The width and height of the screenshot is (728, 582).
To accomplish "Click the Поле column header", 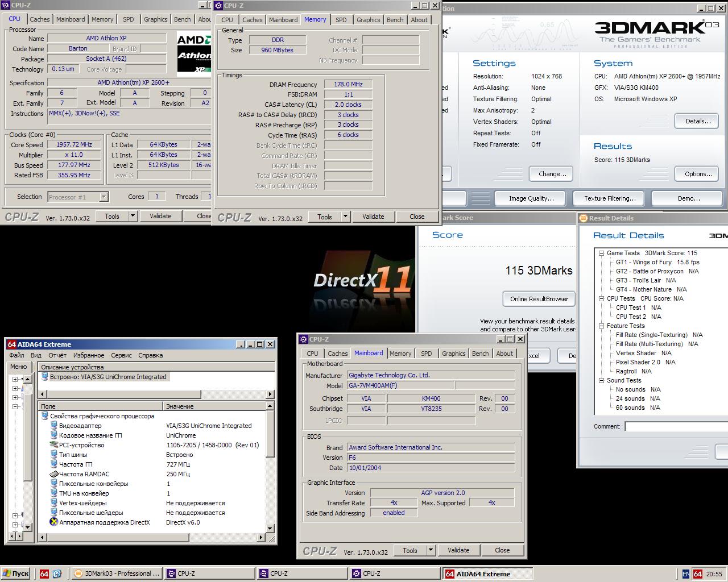I will (101, 406).
